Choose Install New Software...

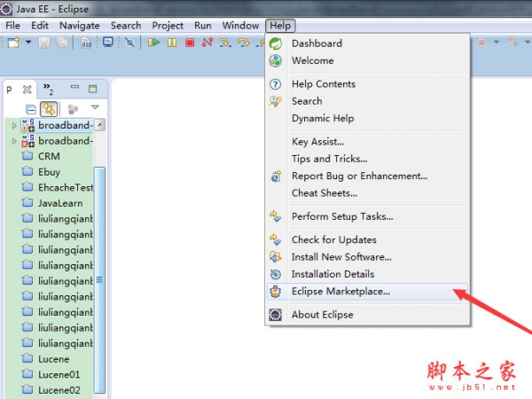tap(367, 257)
